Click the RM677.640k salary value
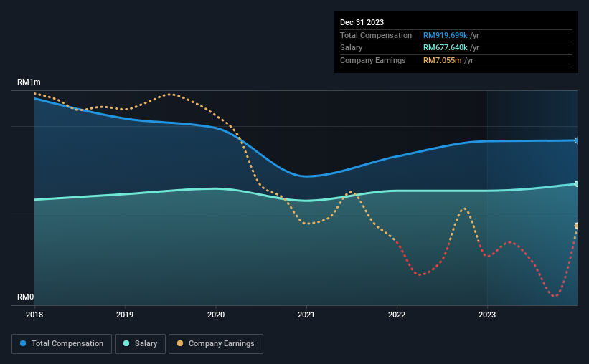The image size is (589, 364). coord(445,48)
